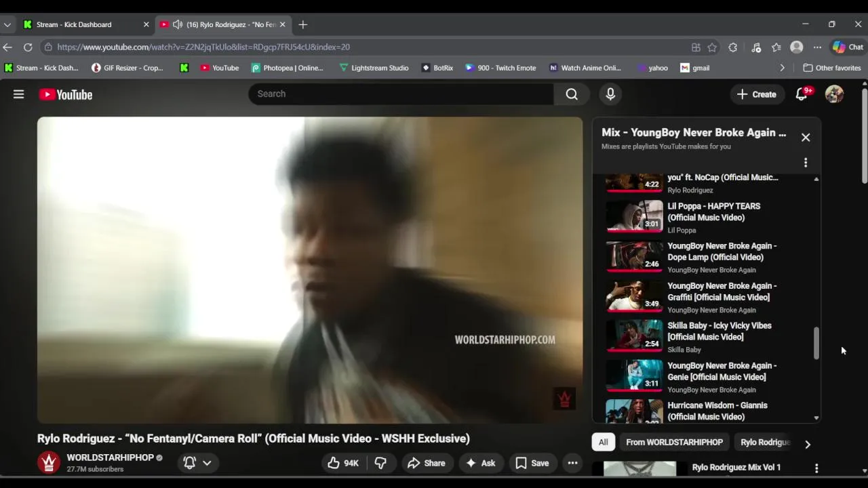Viewport: 868px width, 488px height.
Task: Open Copilot Chat in browser
Action: [848, 47]
